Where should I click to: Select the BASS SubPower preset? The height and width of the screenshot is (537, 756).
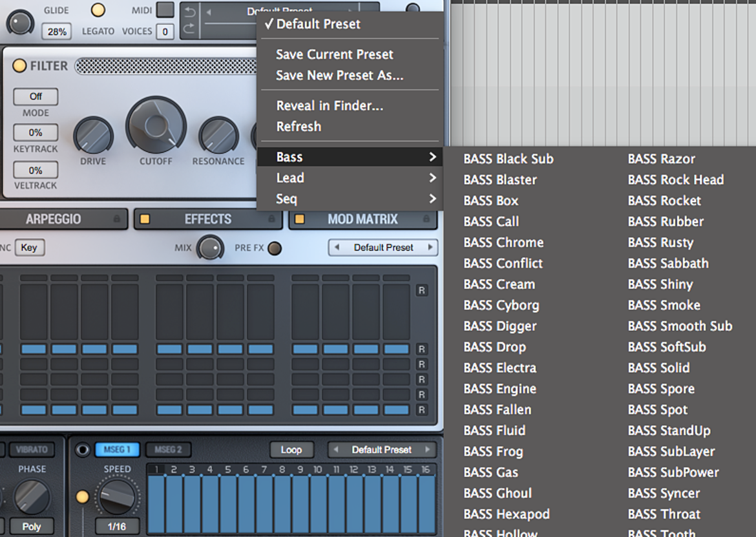coord(673,472)
